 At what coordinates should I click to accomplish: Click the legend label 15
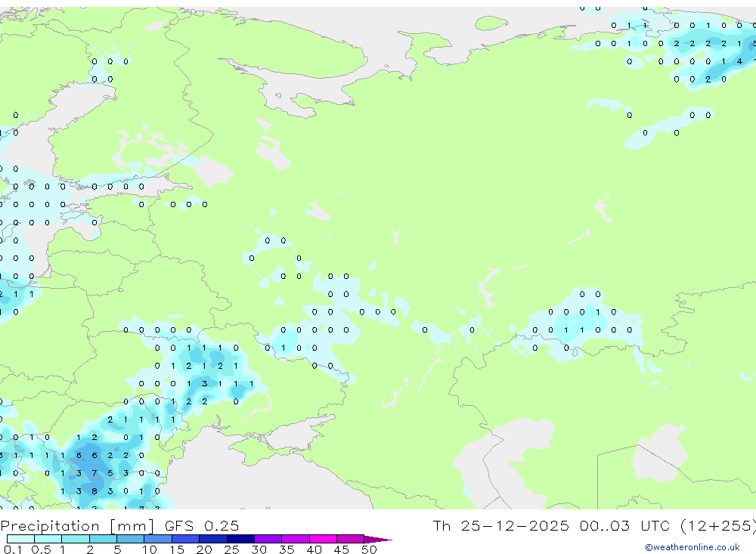coord(176,549)
